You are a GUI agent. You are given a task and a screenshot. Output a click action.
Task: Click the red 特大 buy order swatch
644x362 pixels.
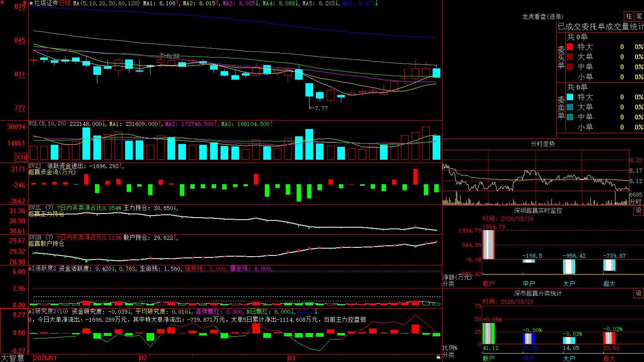pyautogui.click(x=570, y=47)
